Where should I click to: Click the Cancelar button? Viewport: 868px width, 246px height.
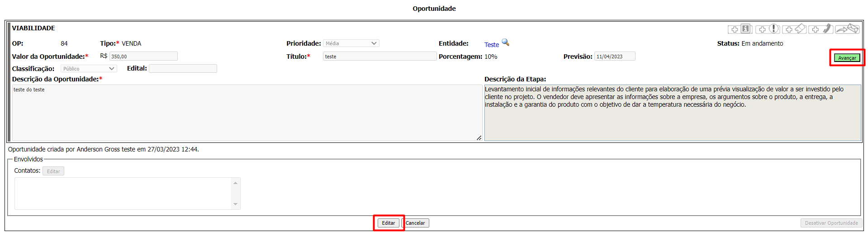[x=415, y=223]
